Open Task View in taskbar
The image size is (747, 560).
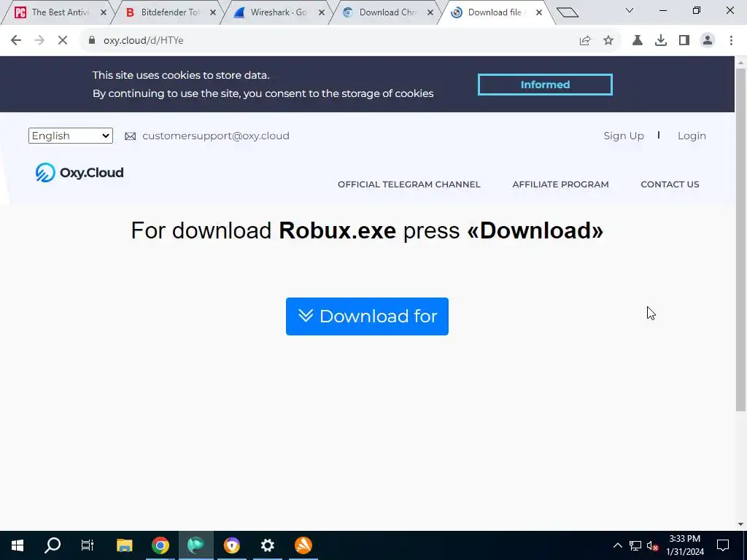(88, 545)
